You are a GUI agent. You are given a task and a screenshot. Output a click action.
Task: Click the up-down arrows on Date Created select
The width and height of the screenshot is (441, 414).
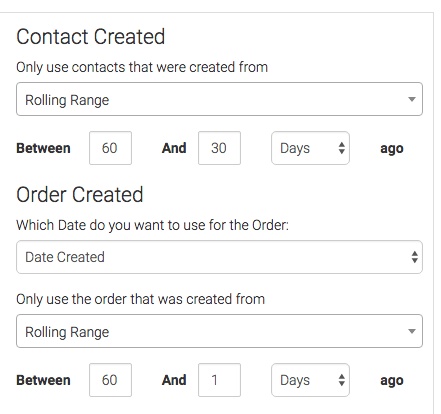[415, 257]
